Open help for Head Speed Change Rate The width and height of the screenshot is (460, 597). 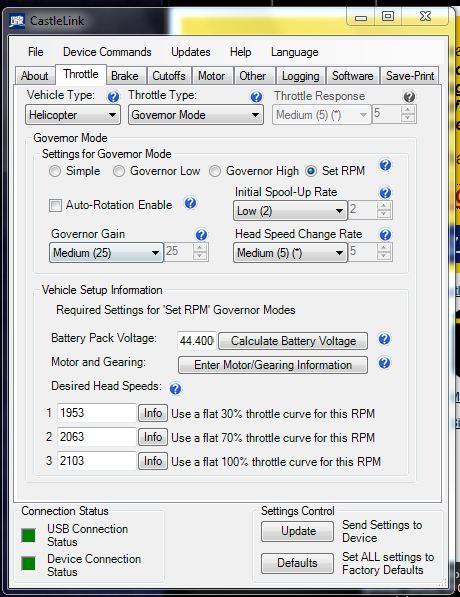[x=385, y=235]
